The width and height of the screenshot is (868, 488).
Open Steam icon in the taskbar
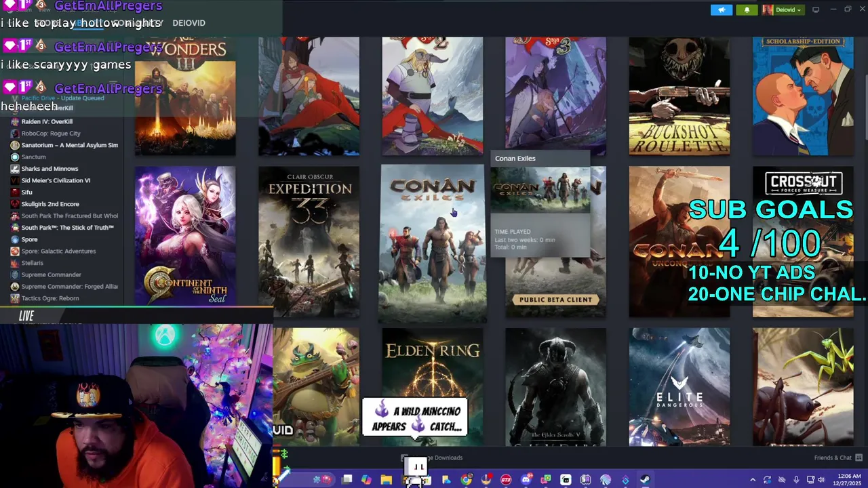pyautogui.click(x=645, y=480)
